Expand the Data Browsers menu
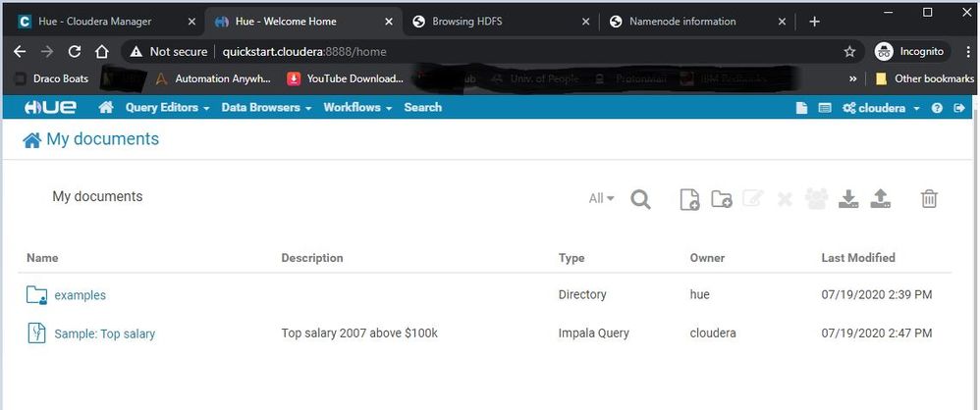Viewport: 980px width, 410px height. tap(266, 107)
